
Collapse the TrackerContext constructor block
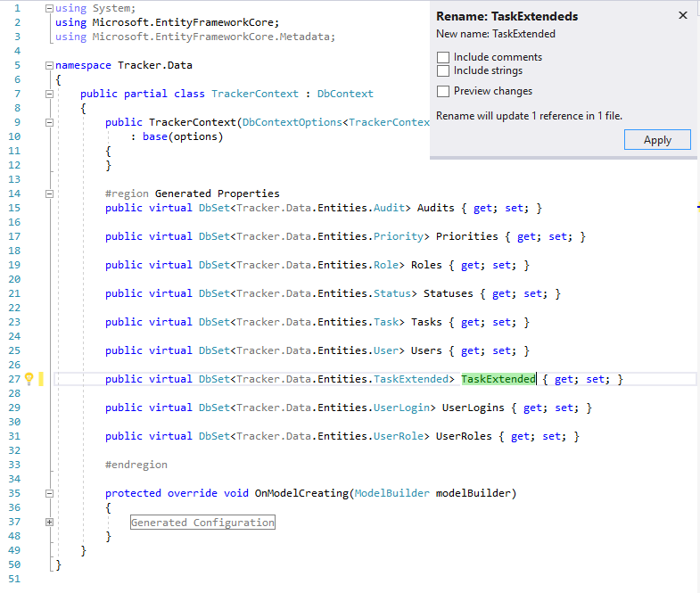[50, 122]
